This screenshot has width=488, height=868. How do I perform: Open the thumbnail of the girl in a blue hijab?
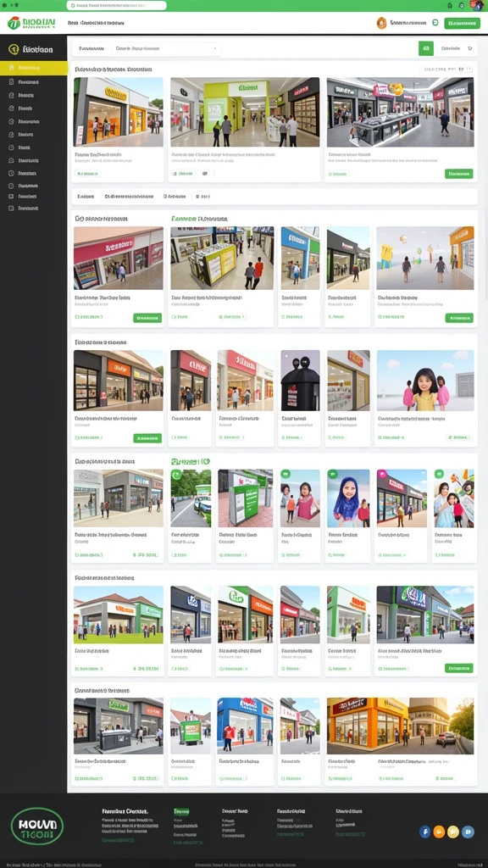[x=348, y=498]
